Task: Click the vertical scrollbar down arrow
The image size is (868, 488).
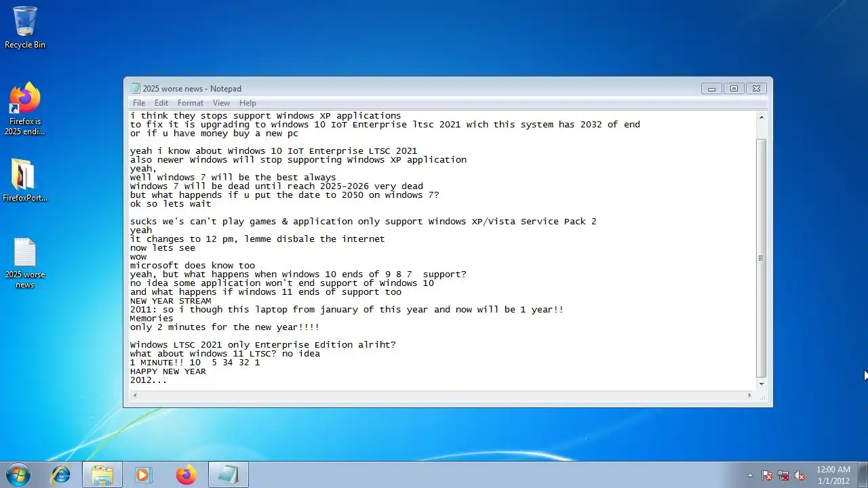Action: [762, 384]
